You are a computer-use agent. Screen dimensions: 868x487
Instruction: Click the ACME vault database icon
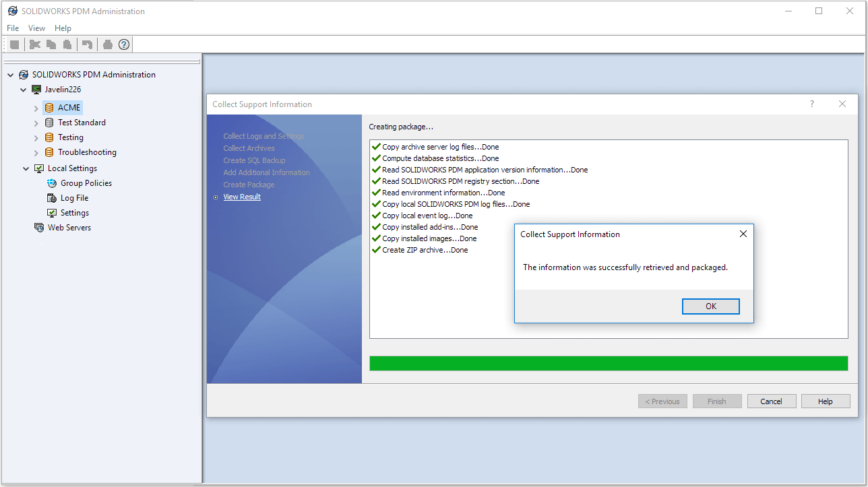(x=49, y=108)
